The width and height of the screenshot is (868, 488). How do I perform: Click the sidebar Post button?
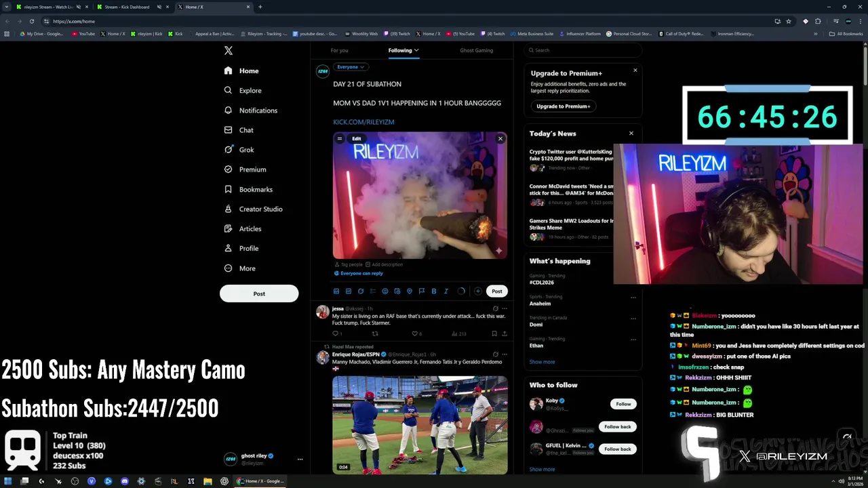[x=259, y=293]
